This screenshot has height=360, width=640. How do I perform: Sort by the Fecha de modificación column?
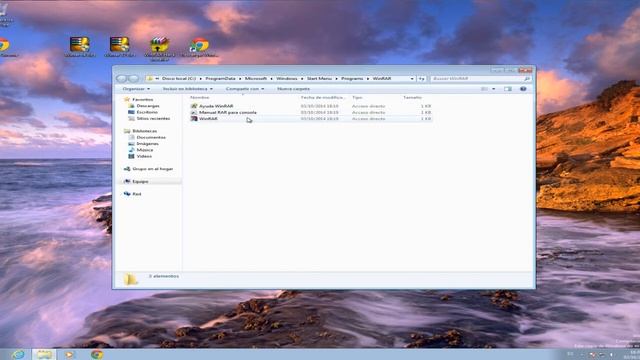pyautogui.click(x=324, y=98)
